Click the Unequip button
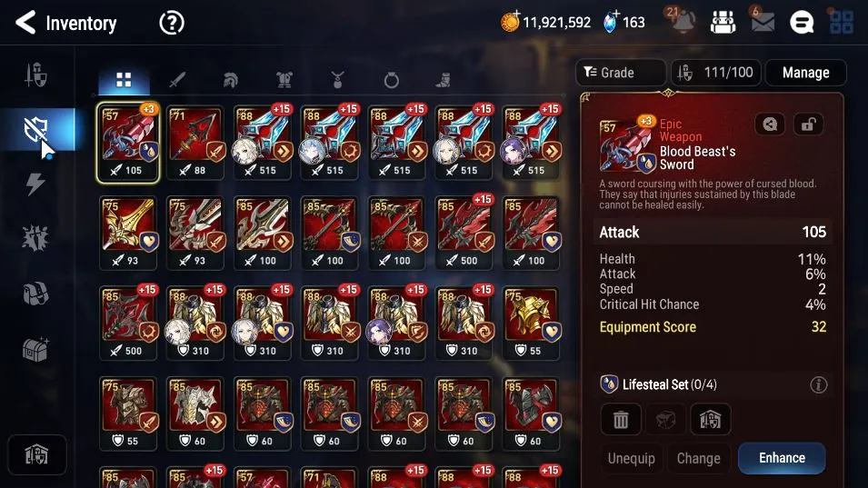The width and height of the screenshot is (868, 488). [631, 459]
